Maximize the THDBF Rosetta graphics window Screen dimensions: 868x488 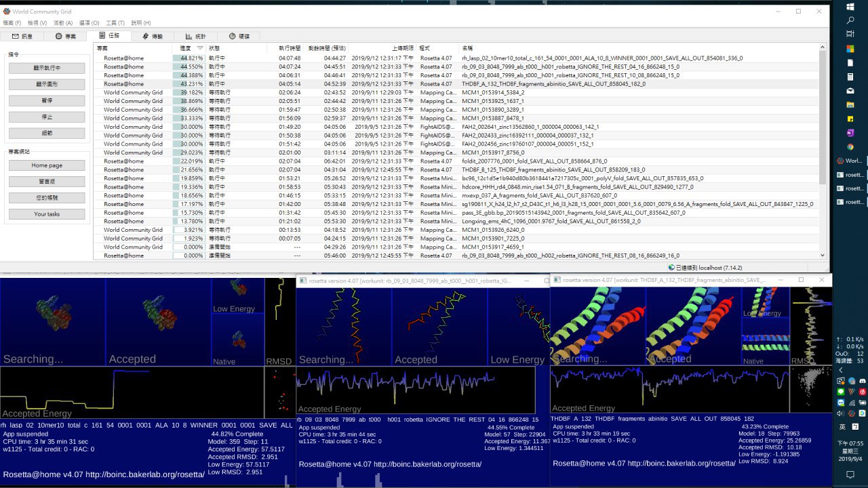pos(800,279)
